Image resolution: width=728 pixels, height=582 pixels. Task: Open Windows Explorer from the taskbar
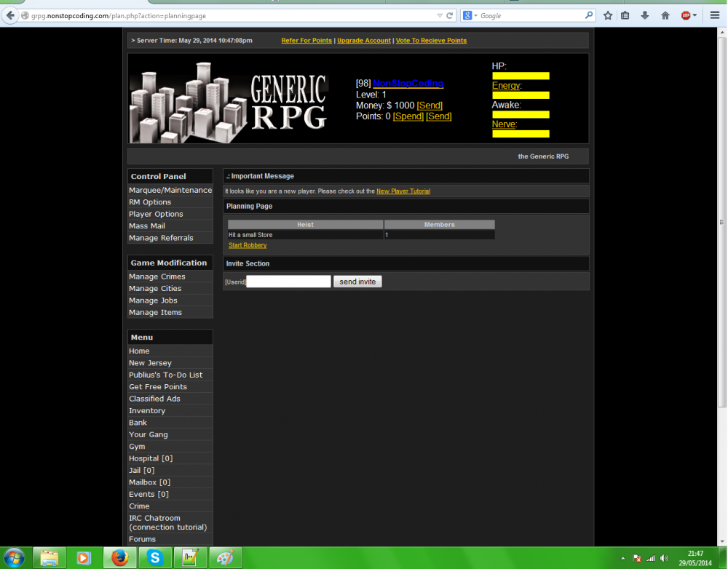(x=48, y=557)
